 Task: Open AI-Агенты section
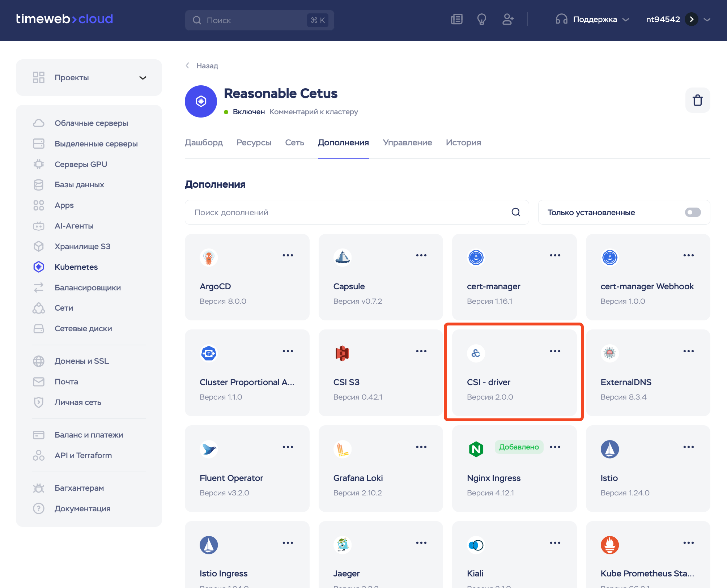click(89, 226)
